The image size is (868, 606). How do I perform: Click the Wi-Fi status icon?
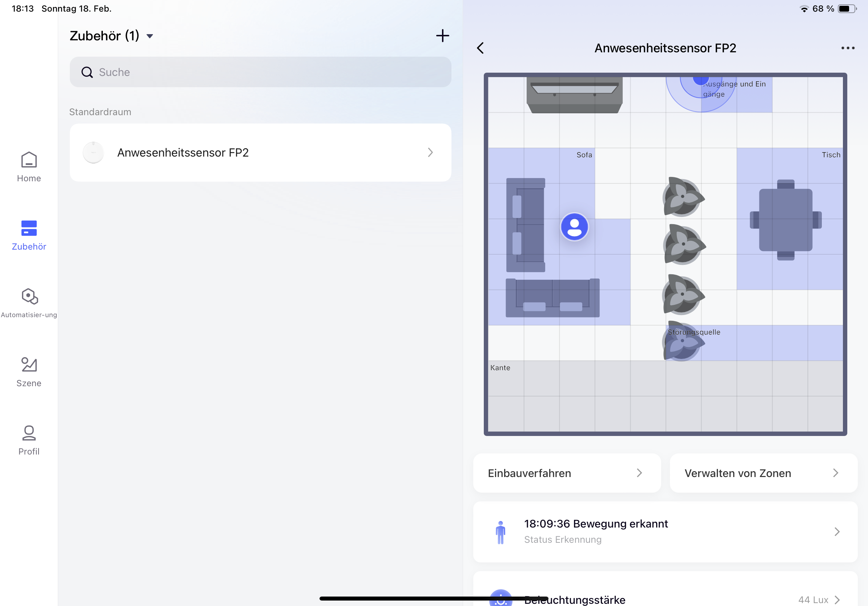coord(804,9)
